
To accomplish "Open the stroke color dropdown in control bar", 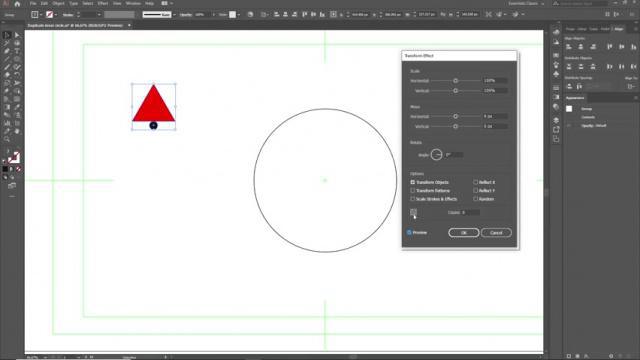I will pyautogui.click(x=56, y=15).
